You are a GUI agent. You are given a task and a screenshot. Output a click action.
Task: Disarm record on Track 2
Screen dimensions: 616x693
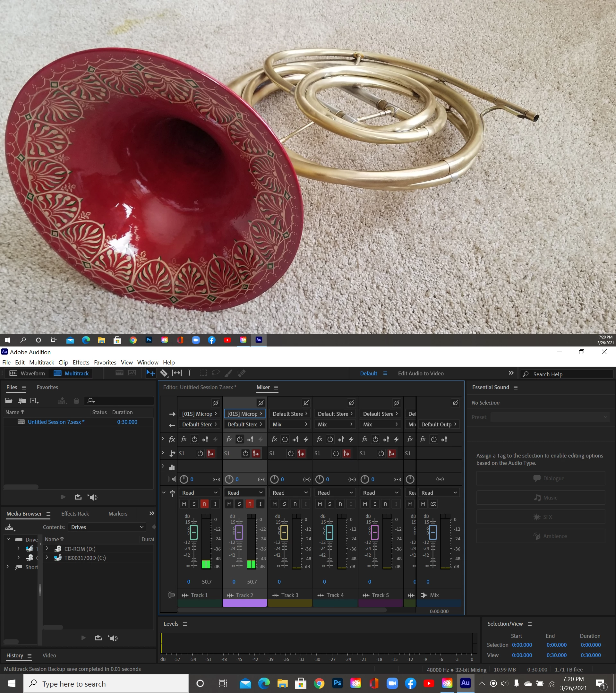click(250, 504)
